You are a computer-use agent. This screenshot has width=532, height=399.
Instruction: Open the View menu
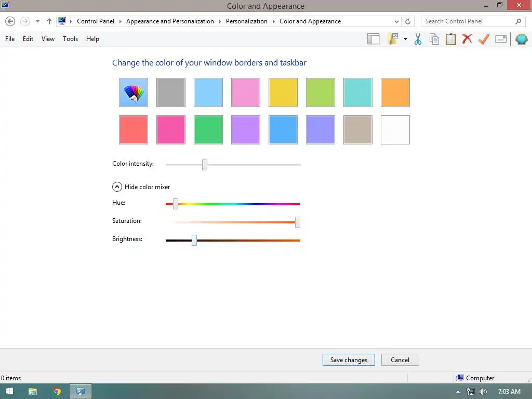point(48,38)
